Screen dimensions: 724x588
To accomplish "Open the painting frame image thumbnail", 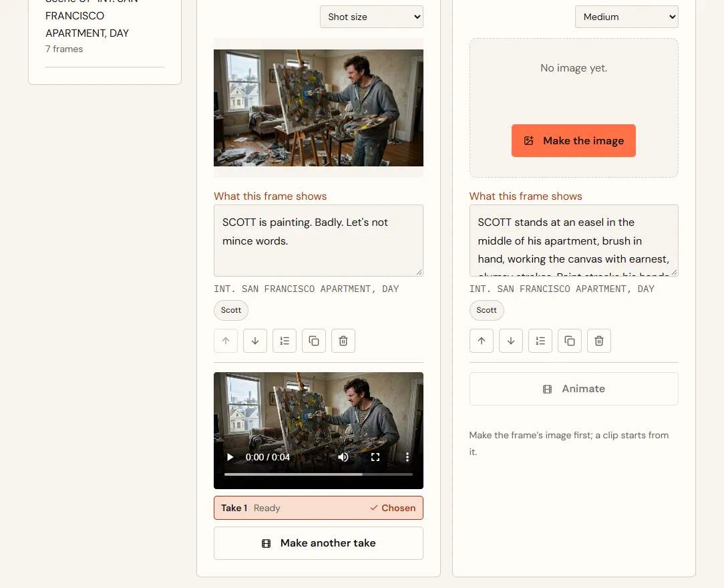I will [x=319, y=108].
